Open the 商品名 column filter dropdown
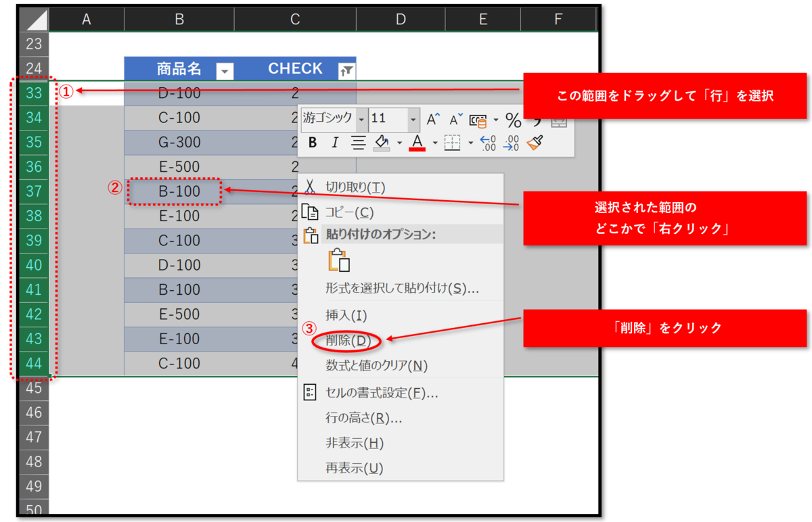The height and width of the screenshot is (522, 812). point(224,69)
